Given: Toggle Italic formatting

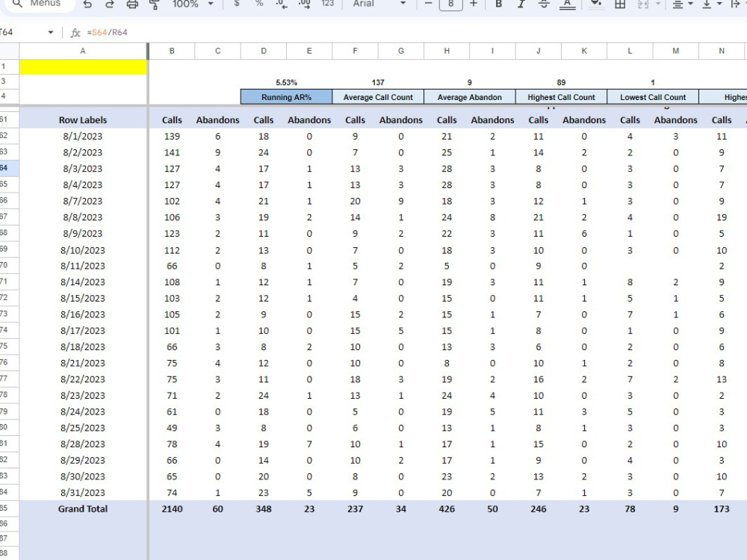Looking at the screenshot, I should [521, 4].
